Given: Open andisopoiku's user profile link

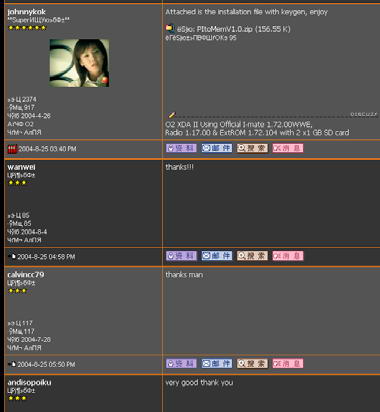Looking at the screenshot, I should pos(29,382).
